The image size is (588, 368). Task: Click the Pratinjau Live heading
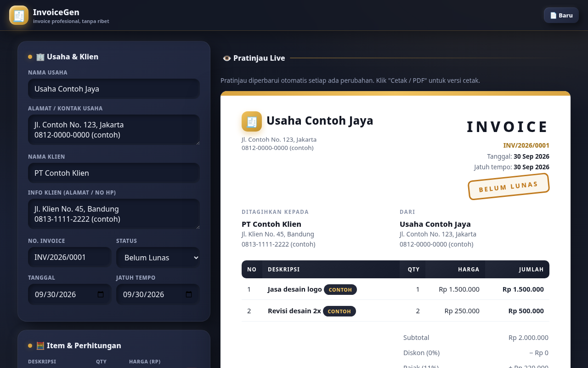[x=259, y=58]
